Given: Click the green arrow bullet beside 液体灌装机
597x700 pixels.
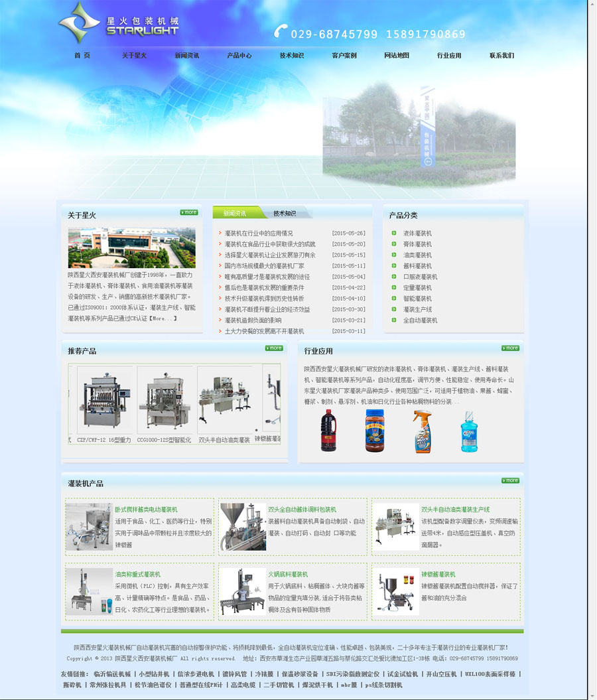Looking at the screenshot, I should pyautogui.click(x=394, y=233).
